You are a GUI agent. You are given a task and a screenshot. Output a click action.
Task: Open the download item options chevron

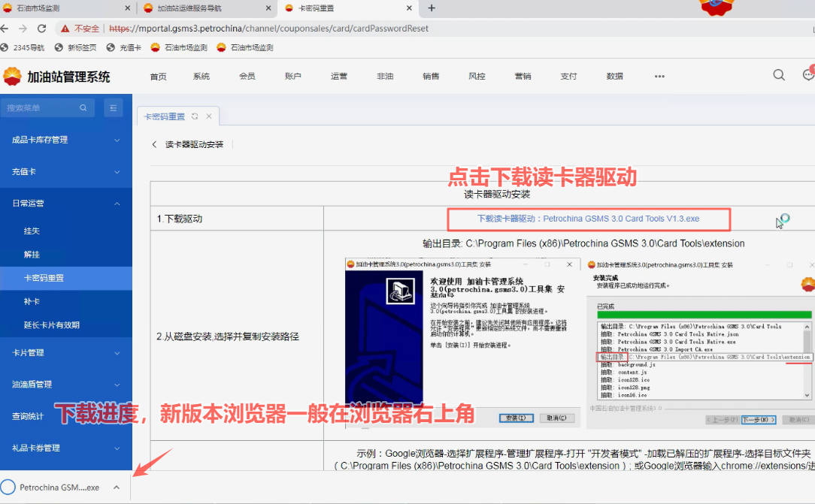[x=117, y=487]
